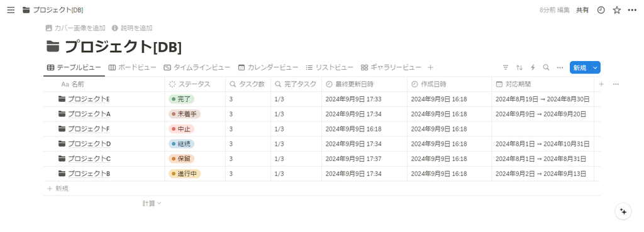The width and height of the screenshot is (644, 232).
Task: Add a property with the plus column icon
Action: tap(601, 84)
